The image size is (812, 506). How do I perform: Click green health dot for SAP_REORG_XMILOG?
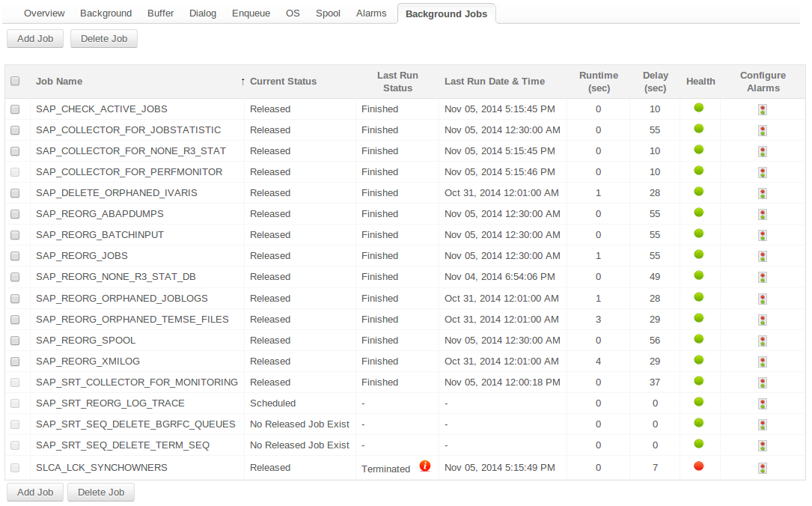698,359
